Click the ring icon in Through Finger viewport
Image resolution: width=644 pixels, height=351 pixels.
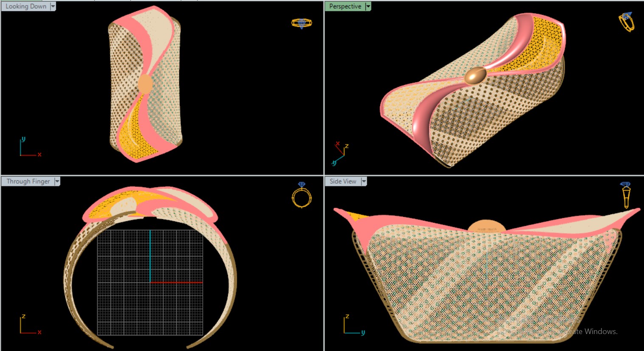tap(301, 195)
